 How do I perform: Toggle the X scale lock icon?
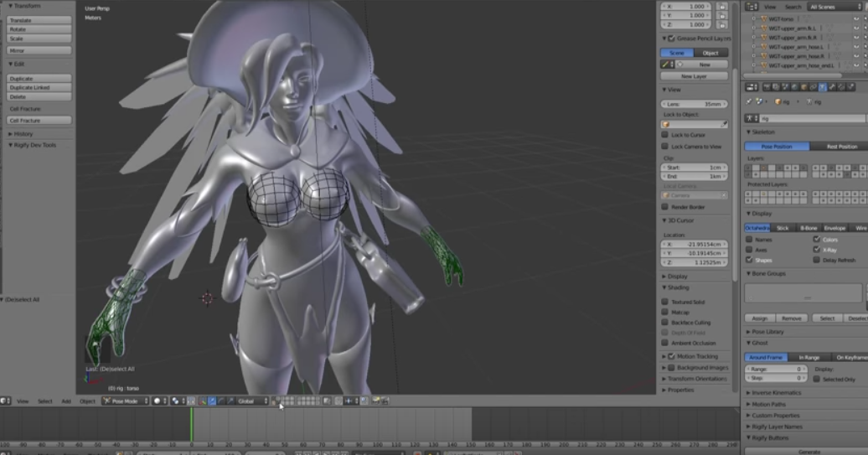(x=722, y=6)
